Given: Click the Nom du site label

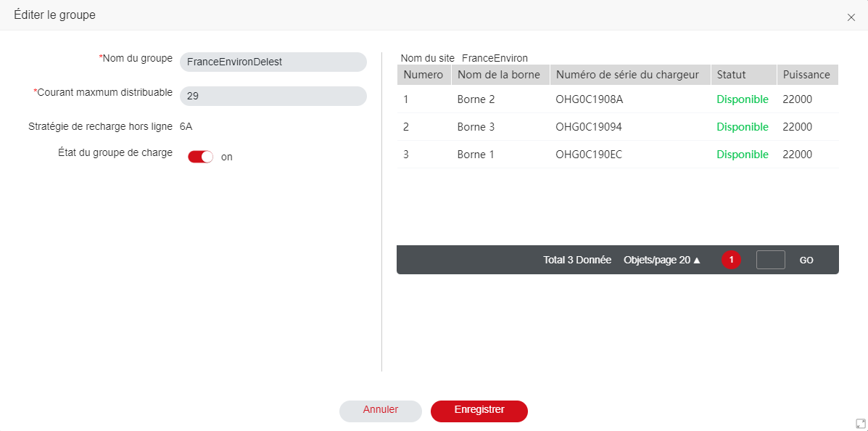Looking at the screenshot, I should [428, 57].
